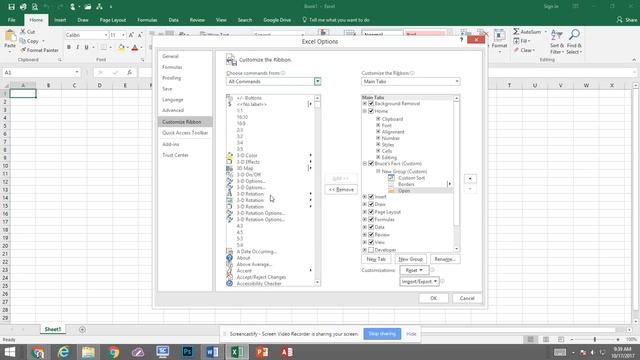Expand the Alignment group under Home

[378, 132]
